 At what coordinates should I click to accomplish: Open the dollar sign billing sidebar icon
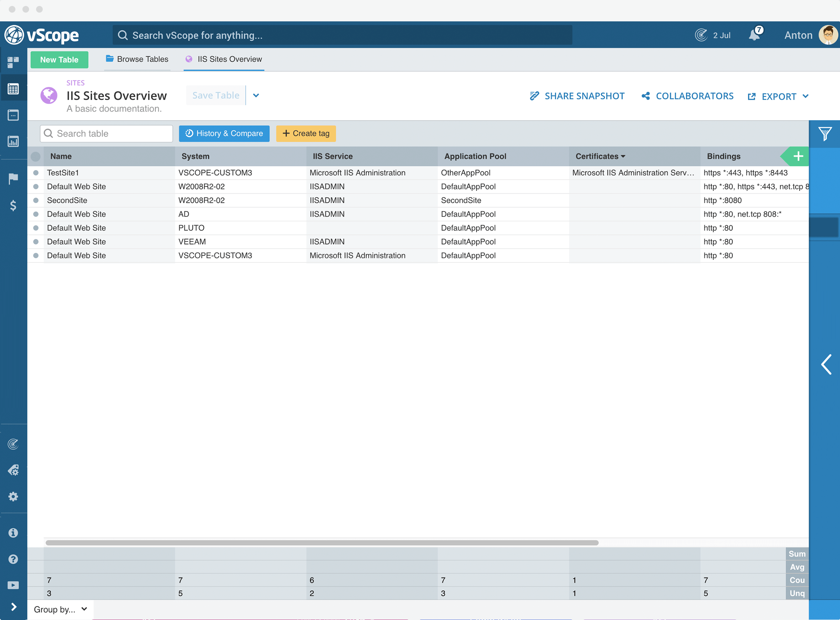click(x=13, y=205)
